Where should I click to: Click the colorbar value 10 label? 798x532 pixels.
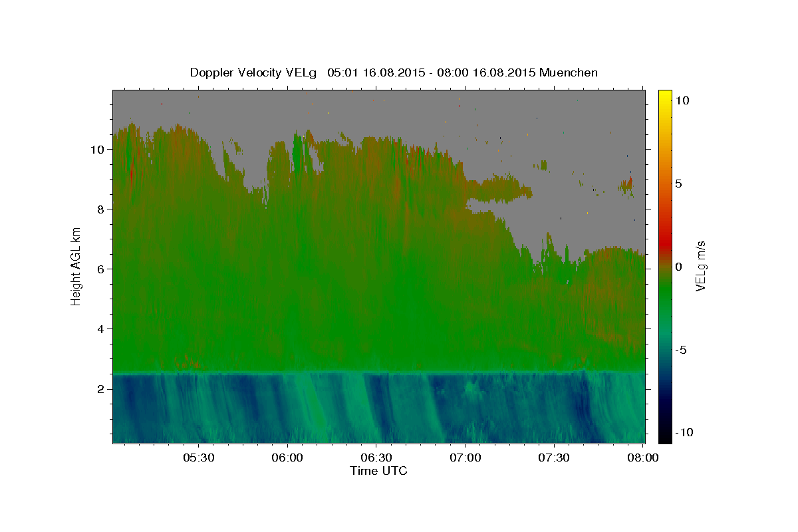click(x=682, y=100)
